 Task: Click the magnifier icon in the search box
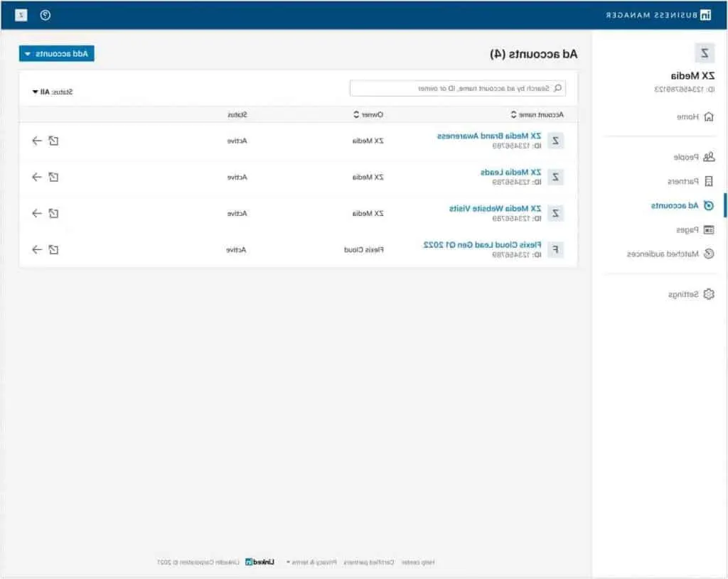558,88
